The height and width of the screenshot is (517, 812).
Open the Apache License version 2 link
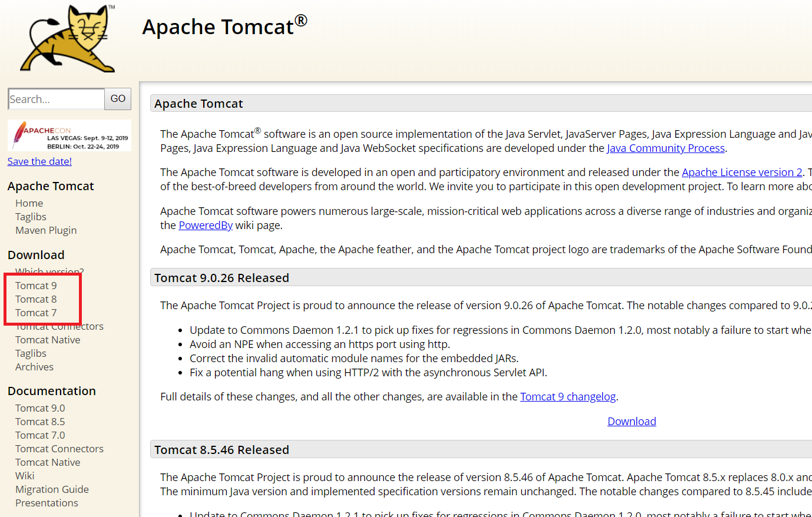(x=742, y=173)
